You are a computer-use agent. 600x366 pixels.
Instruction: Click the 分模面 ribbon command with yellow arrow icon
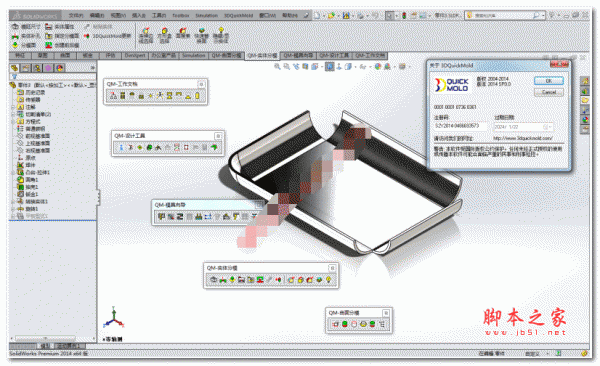[x=24, y=45]
